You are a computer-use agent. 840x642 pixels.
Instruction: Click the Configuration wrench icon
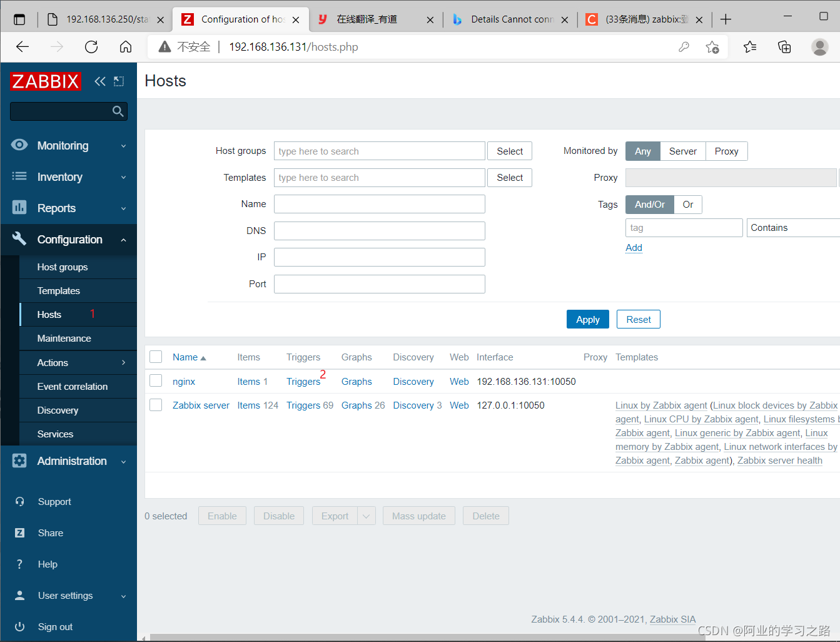[19, 239]
